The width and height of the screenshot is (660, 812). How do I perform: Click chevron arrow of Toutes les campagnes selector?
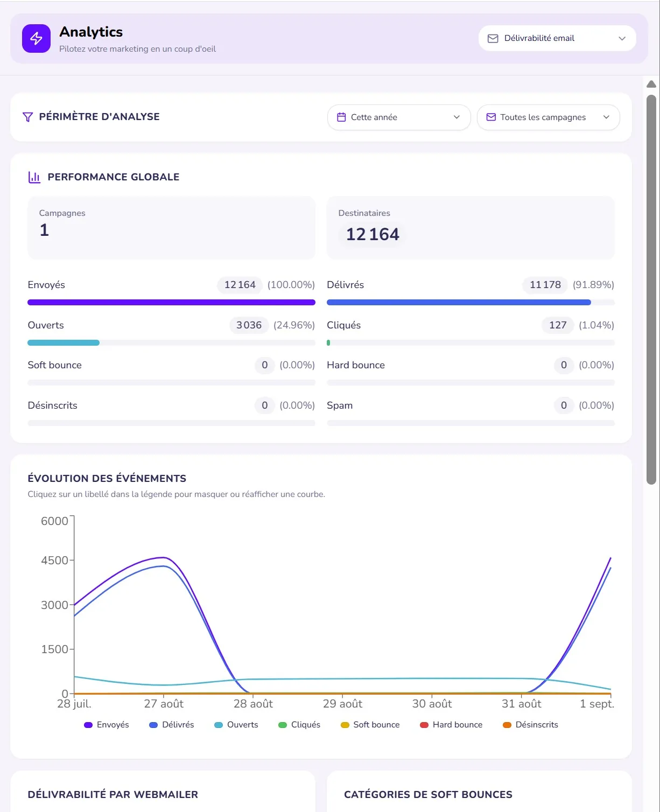606,117
